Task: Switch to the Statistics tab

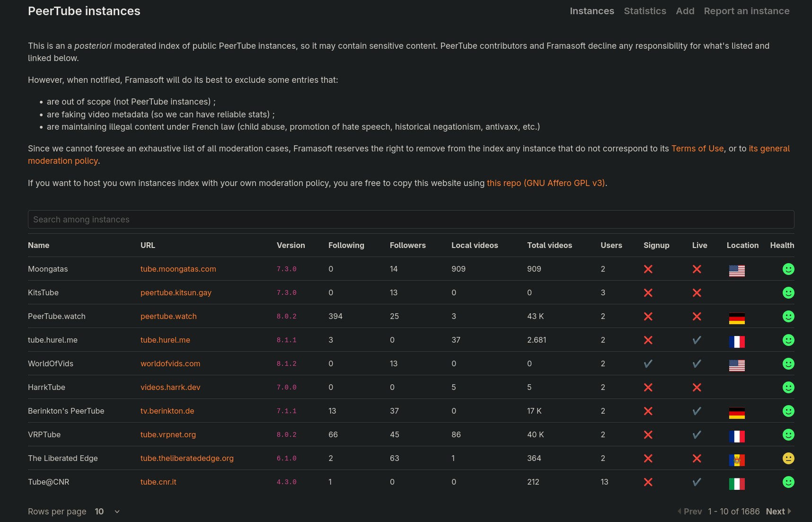Action: click(x=644, y=11)
